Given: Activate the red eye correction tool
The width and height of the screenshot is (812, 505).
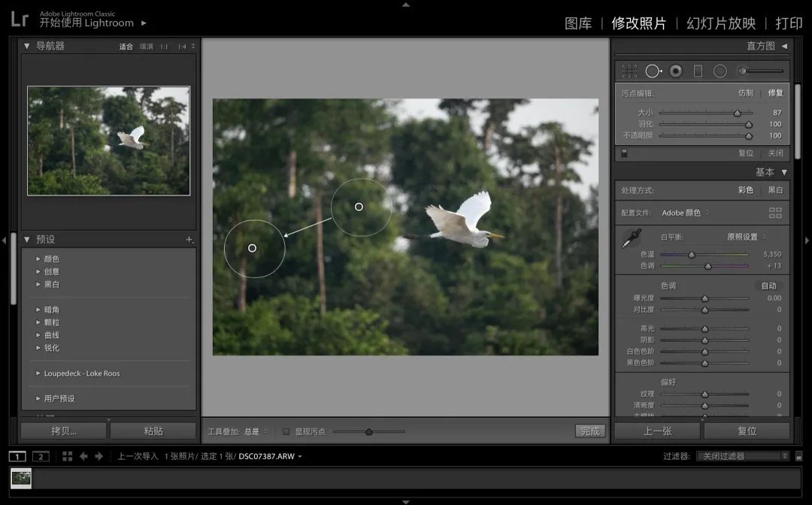Looking at the screenshot, I should coord(676,71).
